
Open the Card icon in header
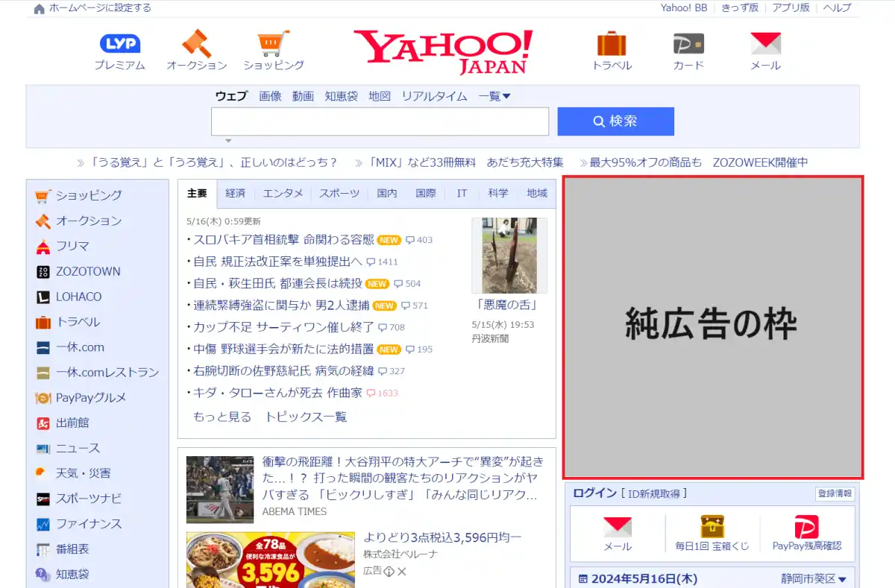[x=688, y=43]
